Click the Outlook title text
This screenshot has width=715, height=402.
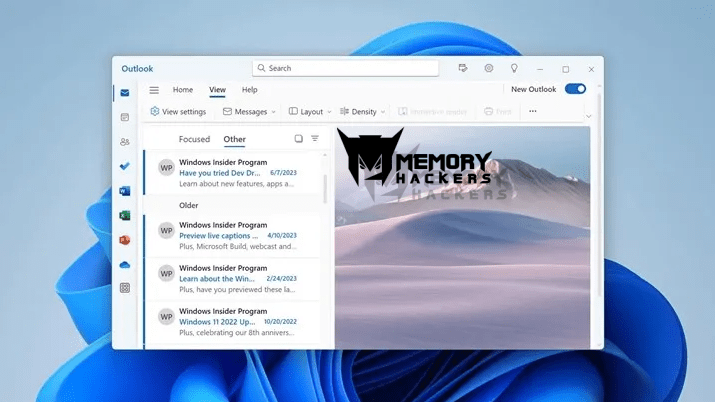(x=137, y=69)
